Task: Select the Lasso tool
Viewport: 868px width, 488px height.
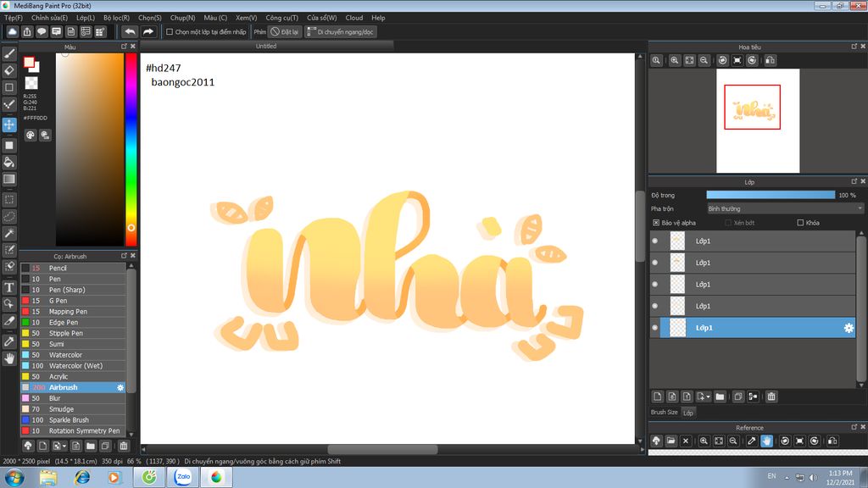Action: click(x=9, y=216)
